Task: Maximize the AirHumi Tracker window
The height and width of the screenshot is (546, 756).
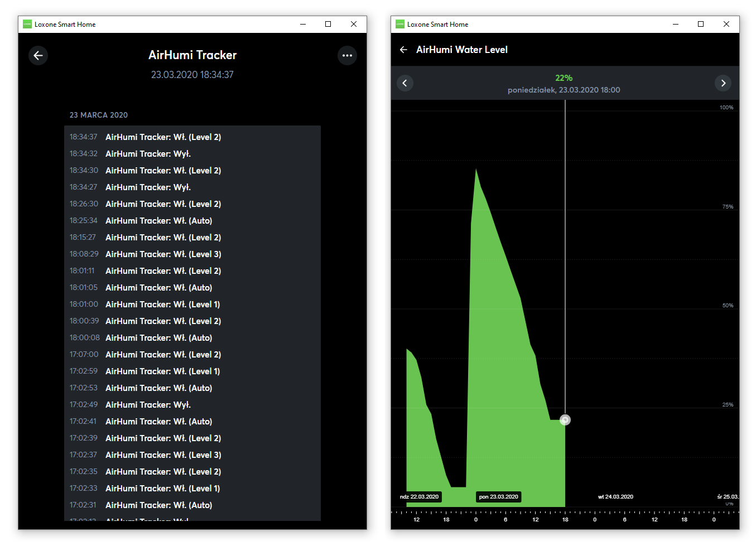Action: pyautogui.click(x=328, y=24)
